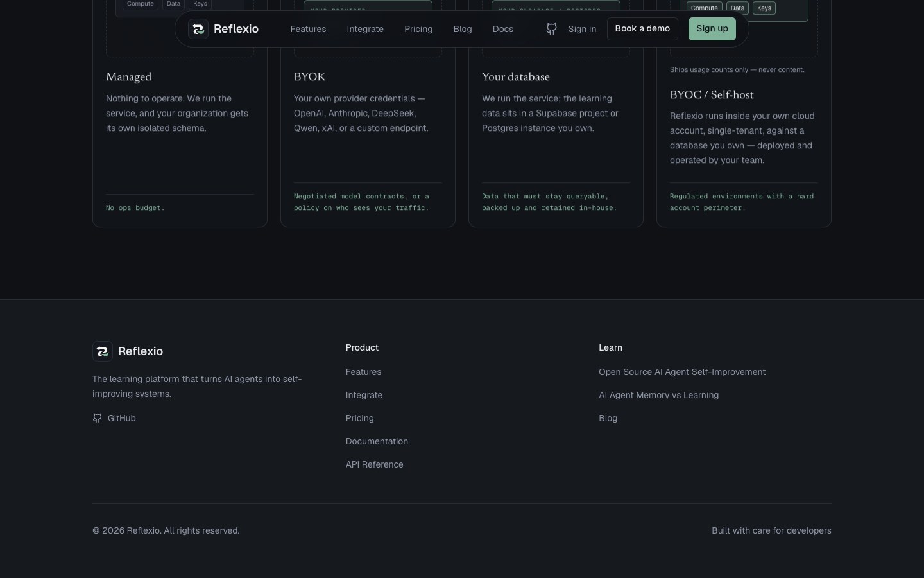924x578 pixels.
Task: Click 'Data that must stay queryable' footnote
Action: [549, 202]
